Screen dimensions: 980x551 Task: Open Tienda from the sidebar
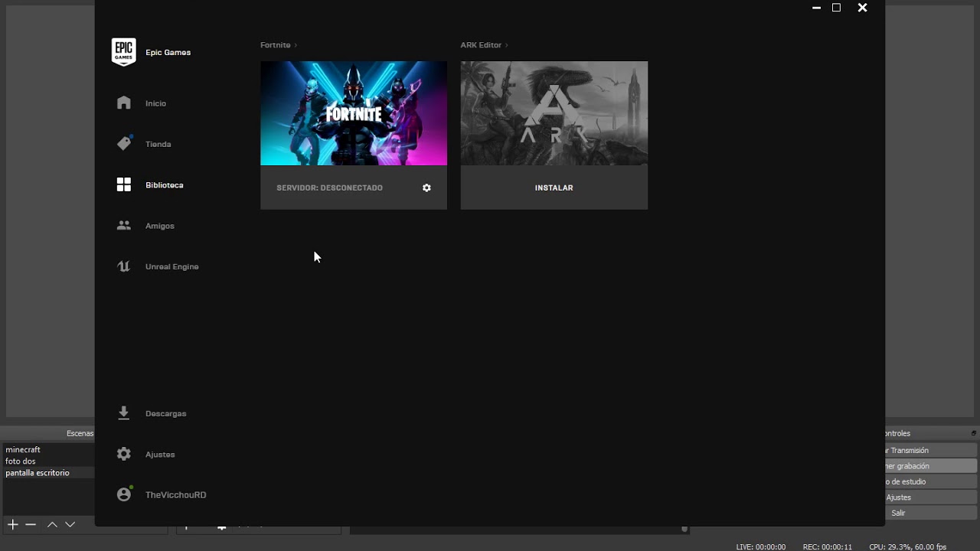158,144
